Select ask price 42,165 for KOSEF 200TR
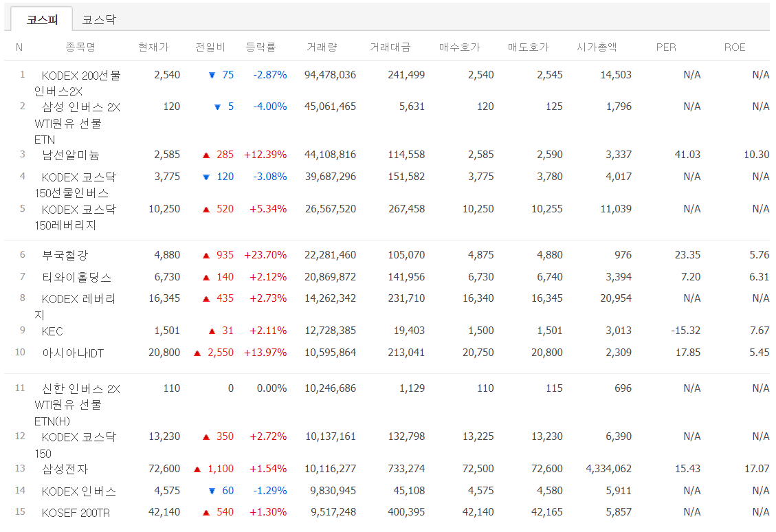The image size is (776, 532). point(547,512)
